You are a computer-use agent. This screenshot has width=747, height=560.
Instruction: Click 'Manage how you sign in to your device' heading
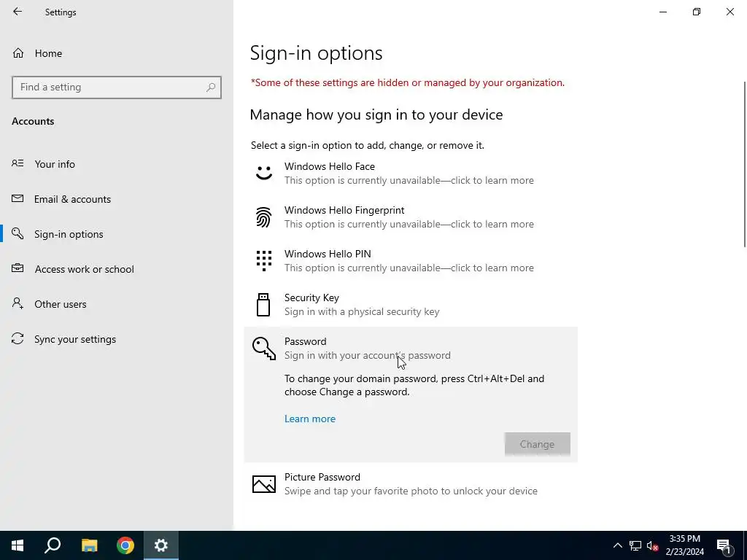click(376, 114)
